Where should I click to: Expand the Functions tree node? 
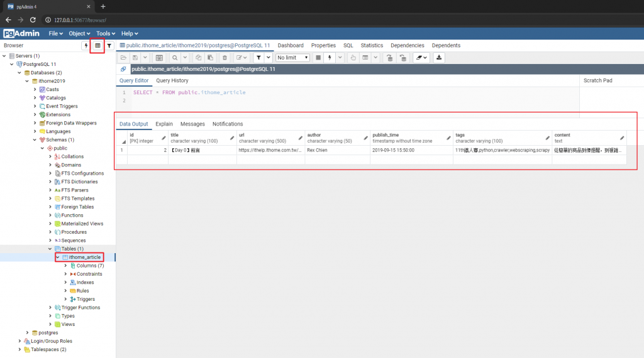point(50,215)
